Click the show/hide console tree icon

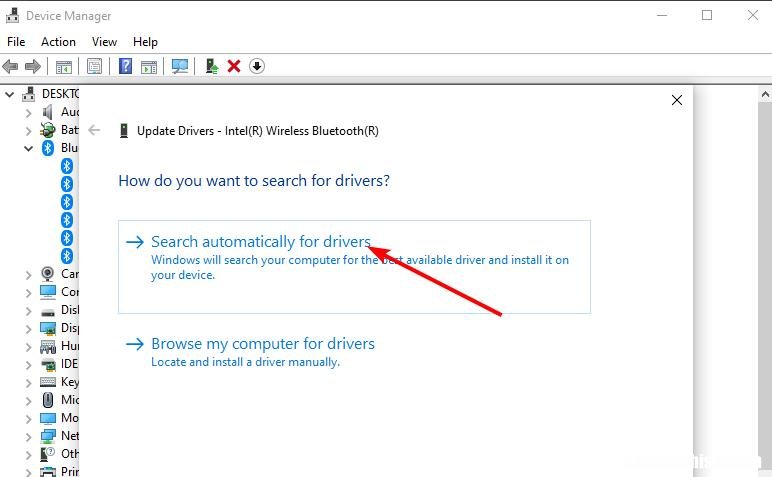[64, 66]
